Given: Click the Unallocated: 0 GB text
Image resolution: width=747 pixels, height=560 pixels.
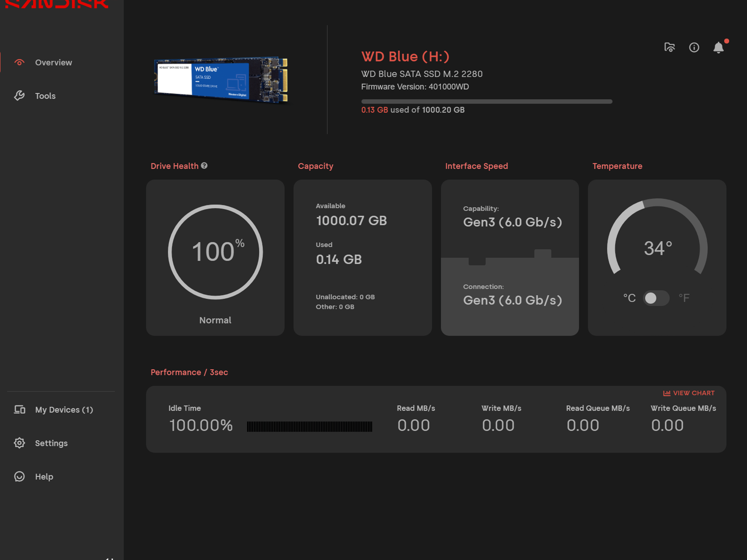Looking at the screenshot, I should click(345, 297).
